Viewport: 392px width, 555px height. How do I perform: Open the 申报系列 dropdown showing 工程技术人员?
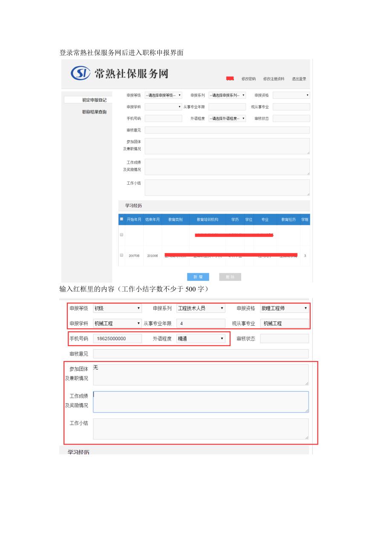pyautogui.click(x=201, y=308)
